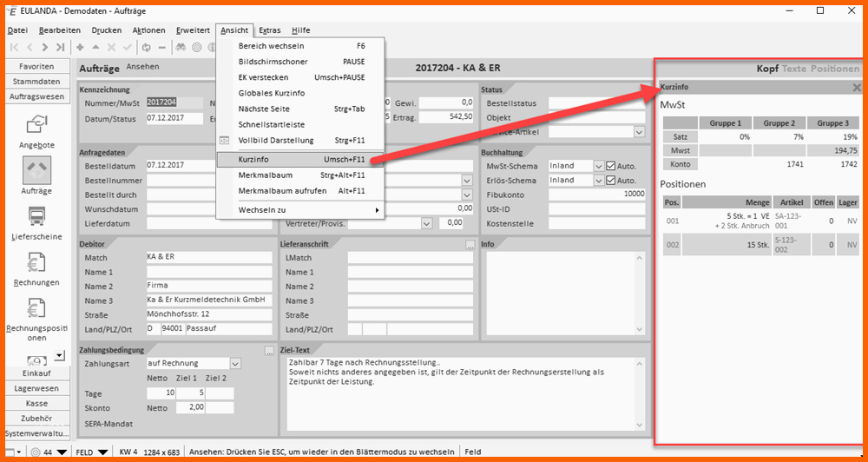Open Angebote from the sidebar icon
This screenshot has height=462, width=868.
point(37,125)
